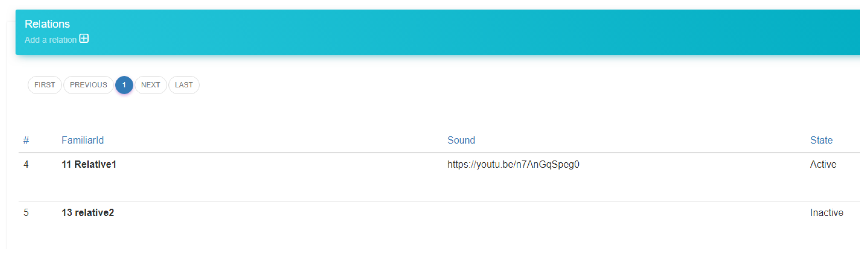This screenshot has height=255, width=868.
Task: Open the youtu.be sound link
Action: [x=513, y=164]
